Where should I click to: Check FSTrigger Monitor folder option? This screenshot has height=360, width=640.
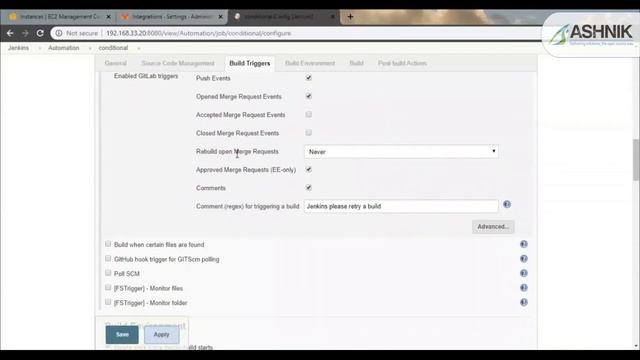pyautogui.click(x=108, y=302)
